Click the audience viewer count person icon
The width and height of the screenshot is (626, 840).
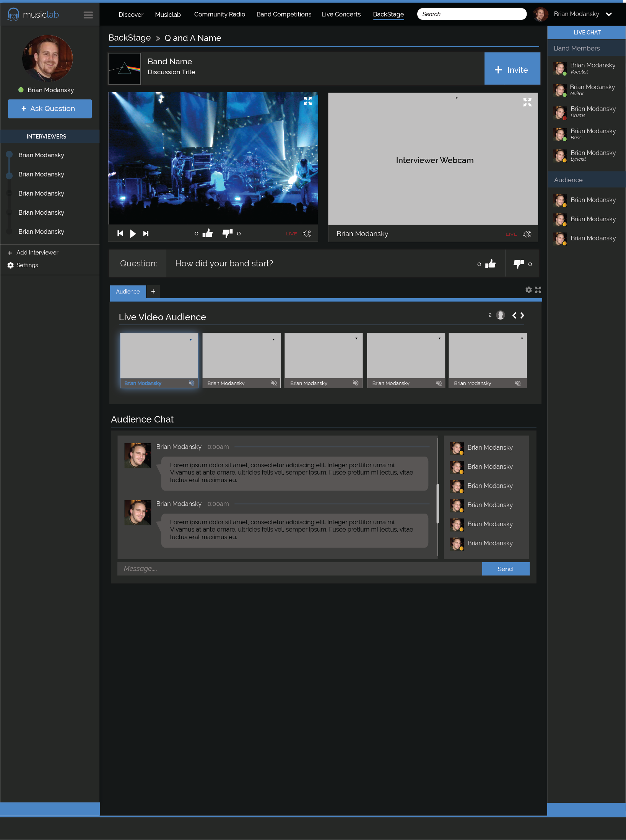(501, 315)
